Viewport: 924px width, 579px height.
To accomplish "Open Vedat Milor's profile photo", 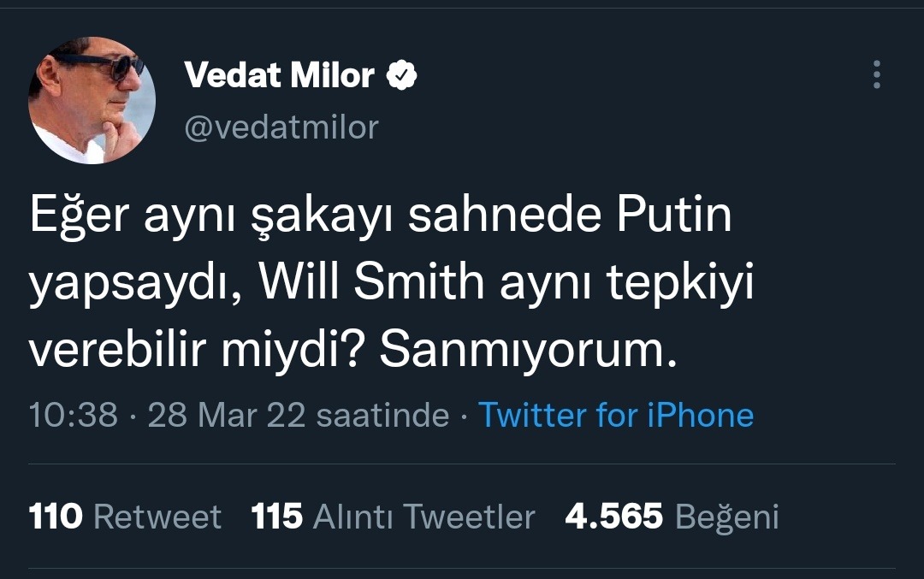I will tap(92, 100).
